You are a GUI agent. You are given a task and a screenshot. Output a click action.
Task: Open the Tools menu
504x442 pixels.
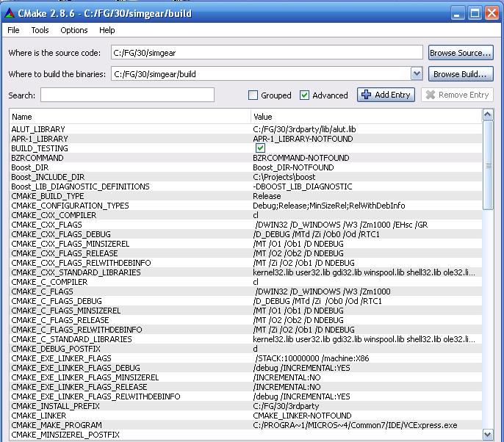[x=40, y=30]
